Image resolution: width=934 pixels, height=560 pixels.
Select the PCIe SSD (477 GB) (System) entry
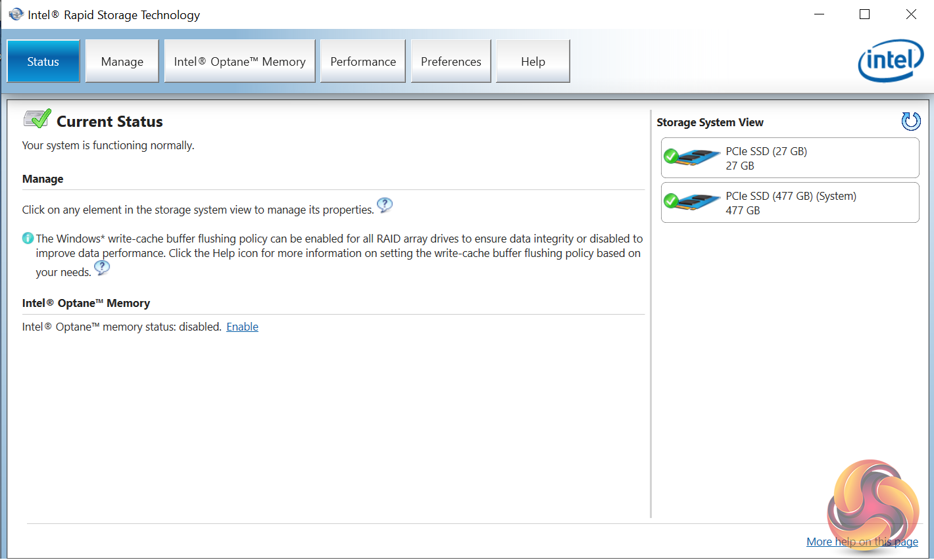coord(790,202)
